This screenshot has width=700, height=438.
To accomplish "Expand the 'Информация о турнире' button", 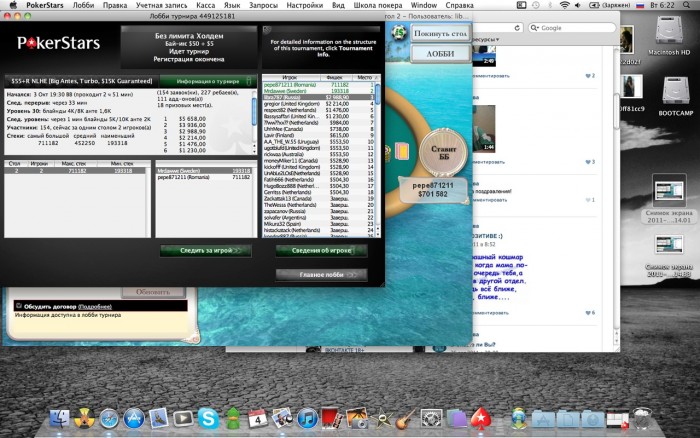I will pos(210,80).
